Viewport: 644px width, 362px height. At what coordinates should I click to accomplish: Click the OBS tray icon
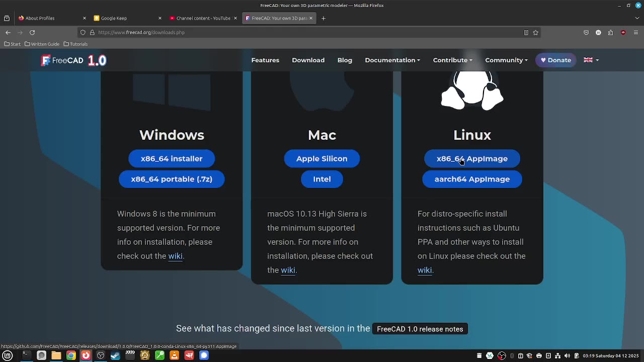pyautogui.click(x=502, y=356)
